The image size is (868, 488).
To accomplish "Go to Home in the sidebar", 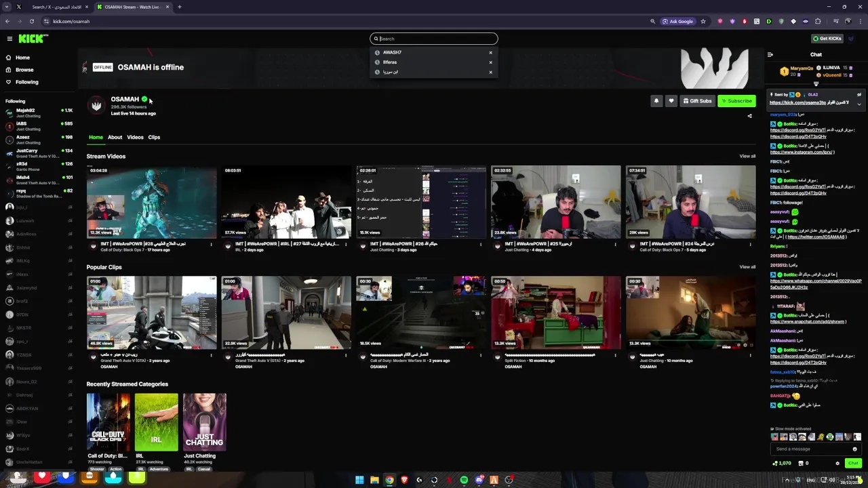I will tap(22, 58).
